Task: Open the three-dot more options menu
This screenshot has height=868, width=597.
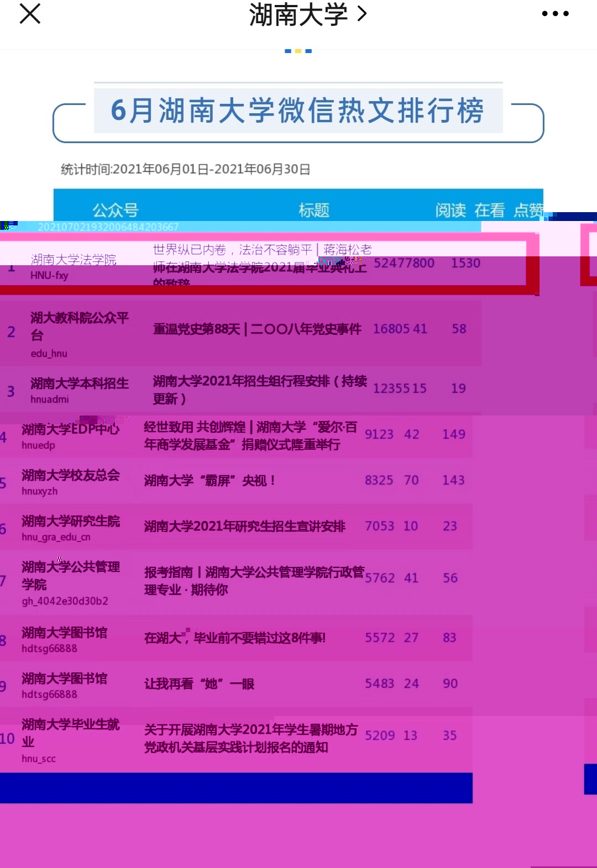Action: [x=555, y=14]
